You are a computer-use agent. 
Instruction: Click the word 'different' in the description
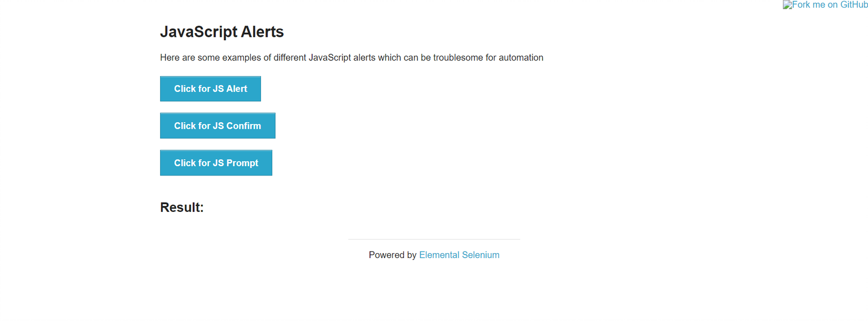coord(290,58)
